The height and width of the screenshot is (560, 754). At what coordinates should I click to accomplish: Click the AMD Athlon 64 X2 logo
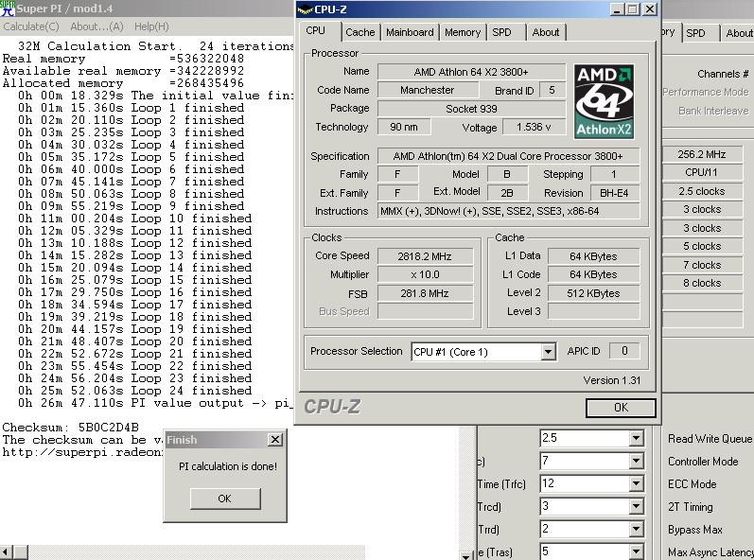[x=604, y=101]
